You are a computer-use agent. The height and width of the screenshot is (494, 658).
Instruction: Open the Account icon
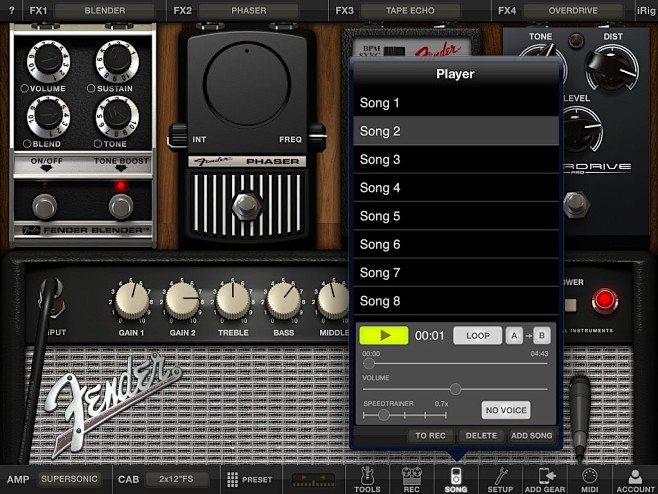click(635, 478)
